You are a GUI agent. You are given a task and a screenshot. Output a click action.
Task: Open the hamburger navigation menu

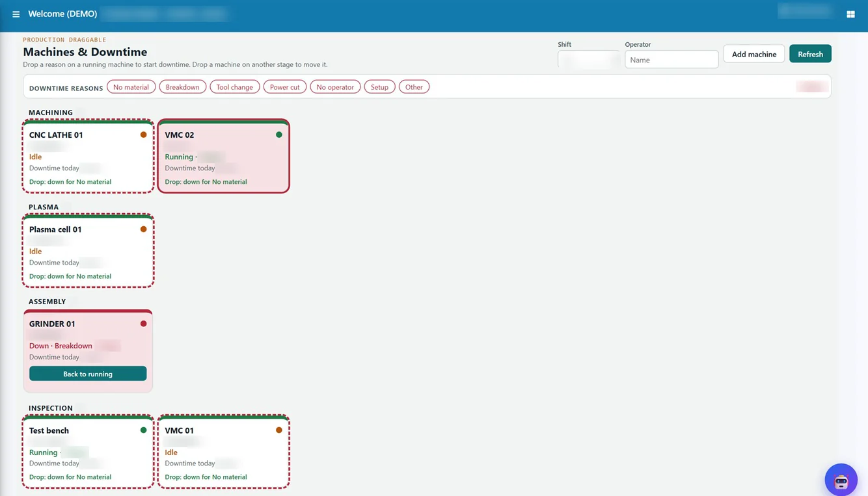[16, 14]
